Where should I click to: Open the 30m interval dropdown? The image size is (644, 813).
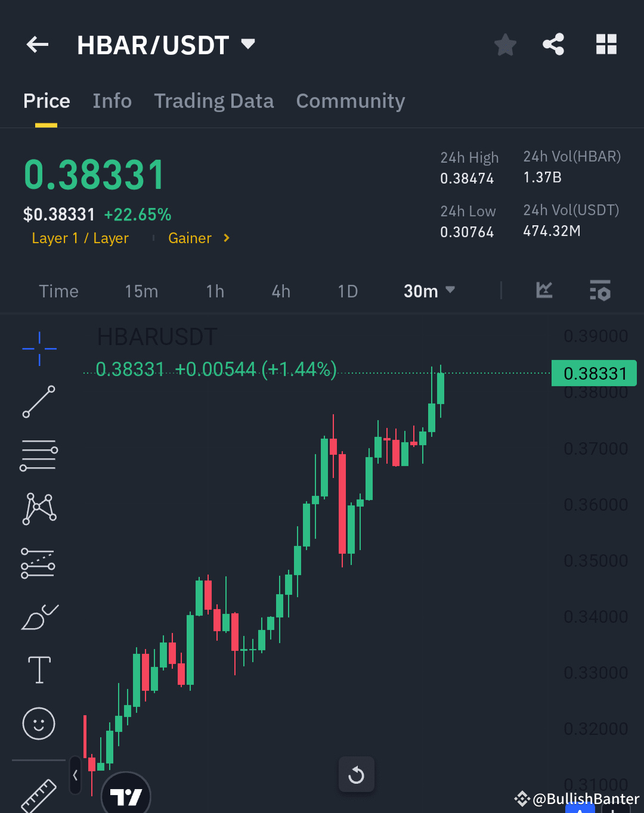pos(429,291)
